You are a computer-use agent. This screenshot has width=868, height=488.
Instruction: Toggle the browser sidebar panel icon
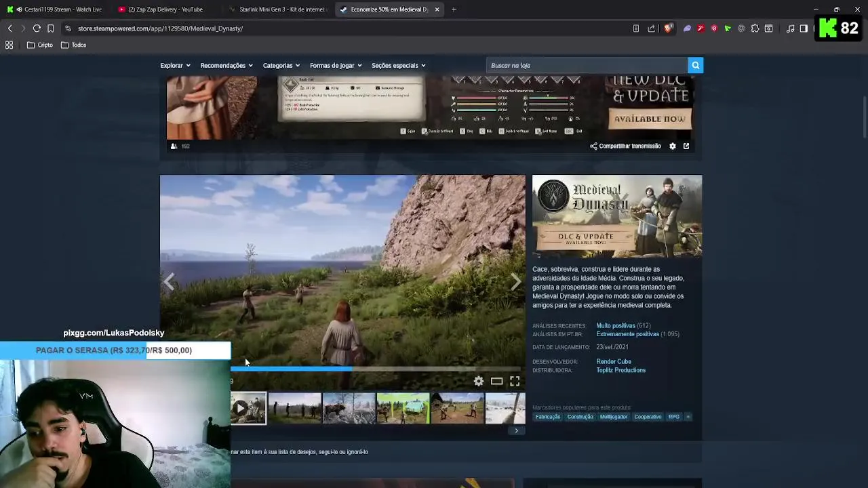(804, 28)
